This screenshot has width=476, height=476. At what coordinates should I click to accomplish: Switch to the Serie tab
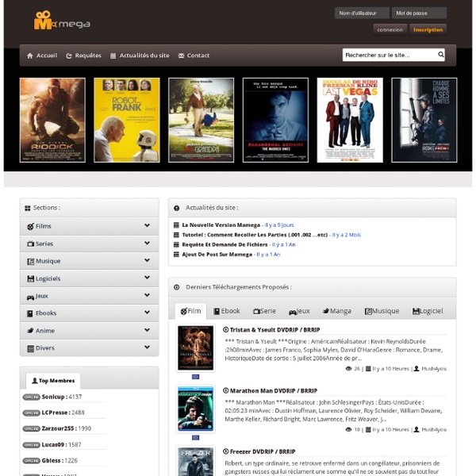click(264, 311)
